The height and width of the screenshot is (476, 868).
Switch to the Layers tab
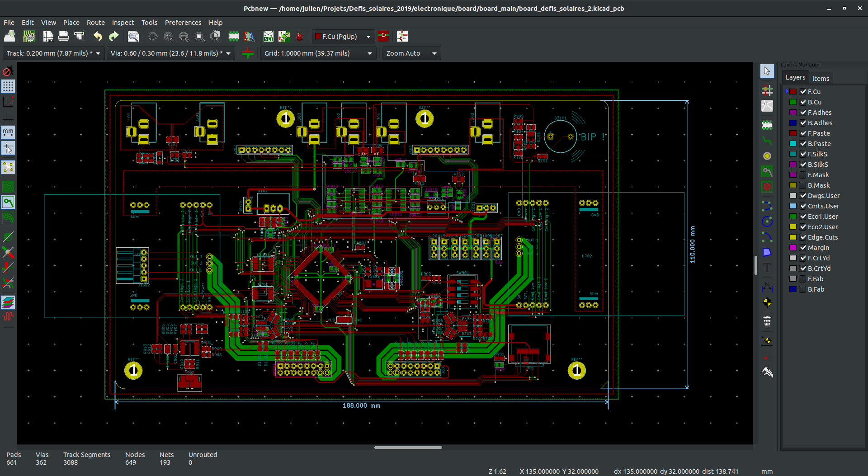click(x=795, y=78)
